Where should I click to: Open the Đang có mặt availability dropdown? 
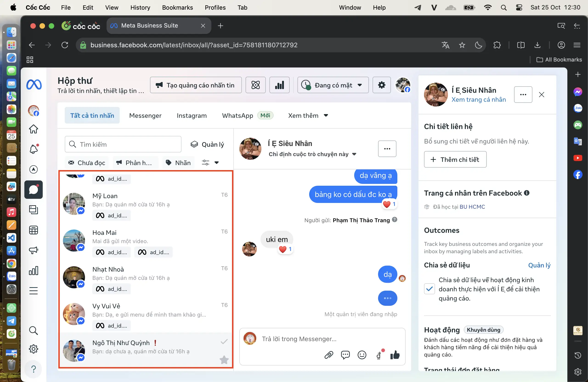(x=333, y=85)
